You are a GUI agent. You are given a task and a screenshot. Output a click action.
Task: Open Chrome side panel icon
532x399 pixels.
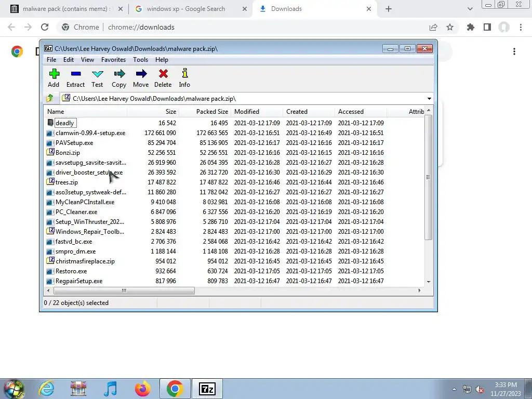tap(487, 27)
